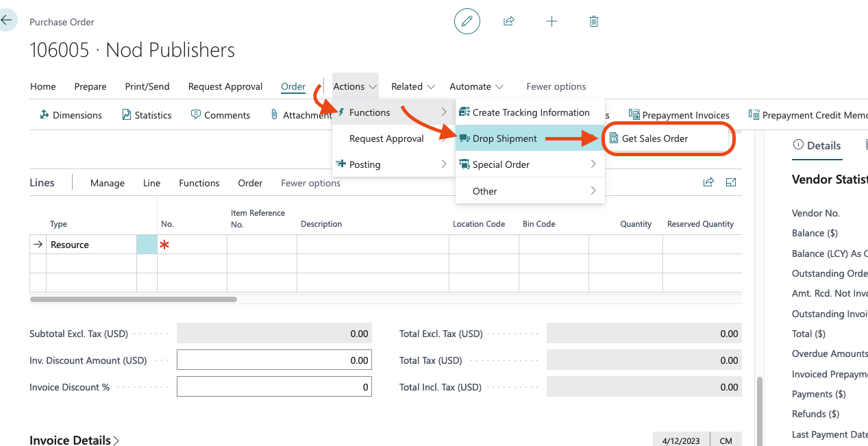Click Invoice Discount % field
The width and height of the screenshot is (868, 446).
coord(274,387)
